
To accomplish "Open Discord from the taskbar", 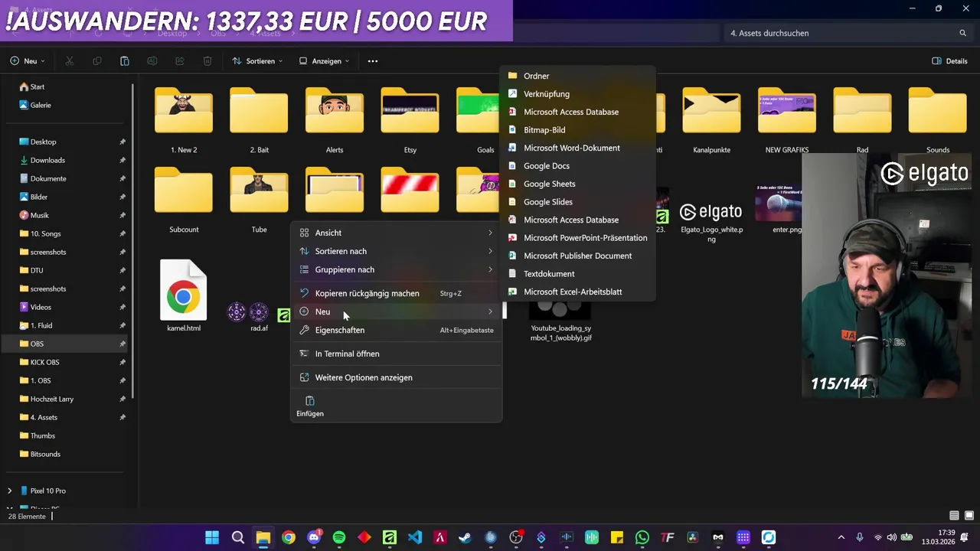I will click(x=314, y=537).
